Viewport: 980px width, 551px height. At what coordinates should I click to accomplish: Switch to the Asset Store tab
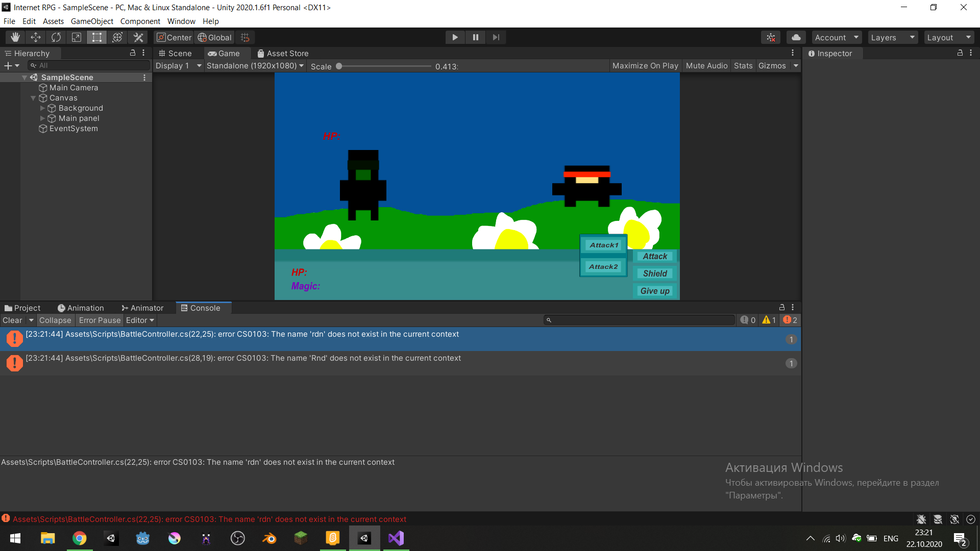(x=283, y=53)
